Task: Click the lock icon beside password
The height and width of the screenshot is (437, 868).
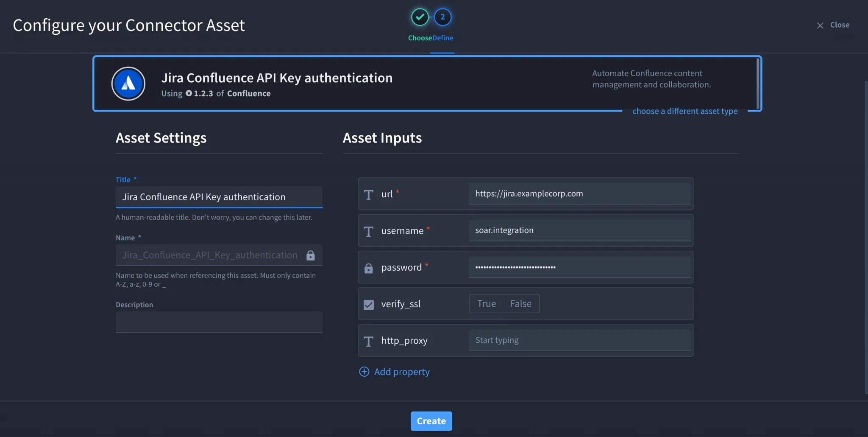Action: pos(368,268)
